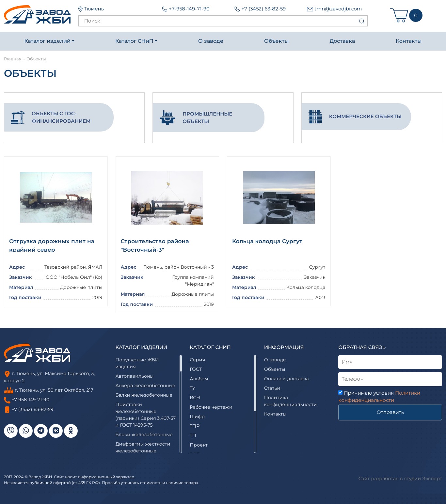Open the VK social icon
The image size is (446, 504).
tap(56, 431)
